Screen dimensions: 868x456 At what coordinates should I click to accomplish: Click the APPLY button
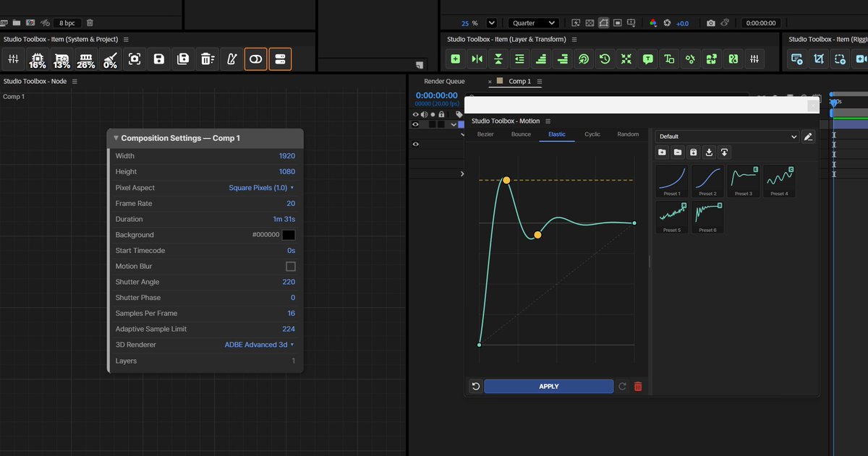549,387
